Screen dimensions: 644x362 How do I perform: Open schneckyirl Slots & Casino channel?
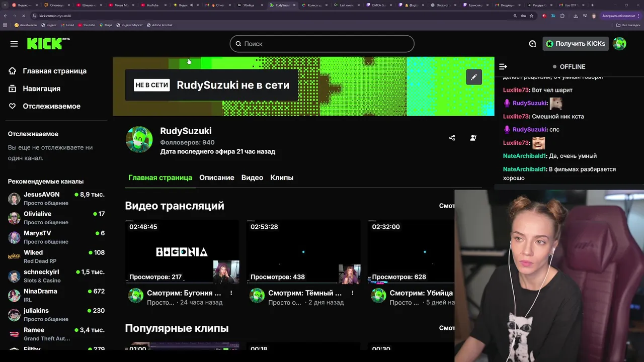point(56,276)
